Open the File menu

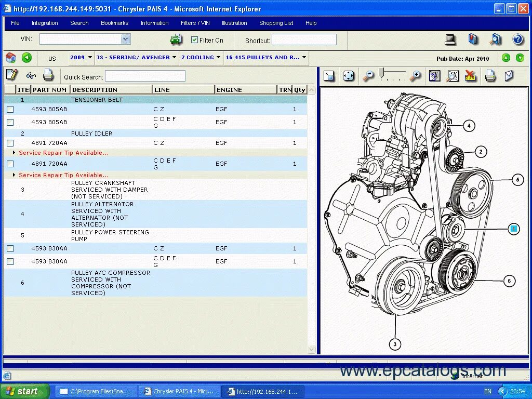(15, 23)
